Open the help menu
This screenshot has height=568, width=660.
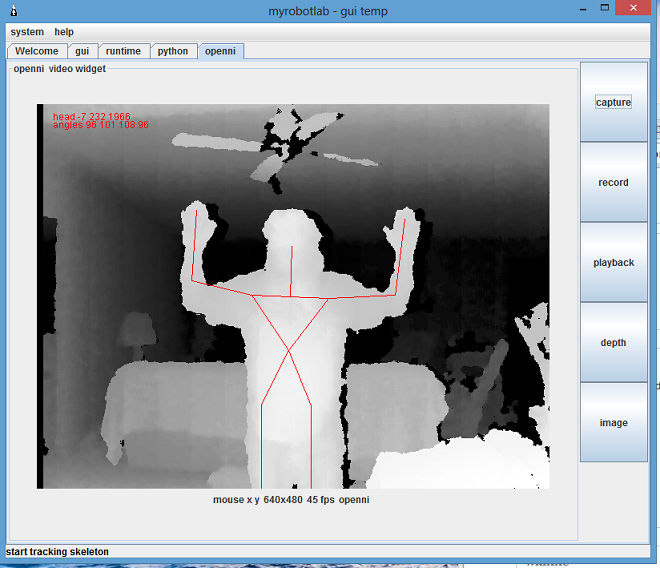(x=64, y=32)
